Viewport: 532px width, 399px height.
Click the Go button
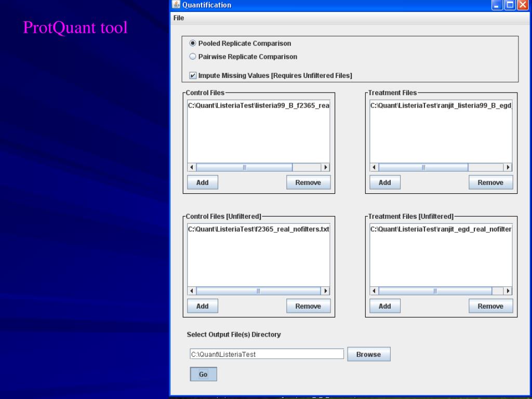tap(203, 374)
